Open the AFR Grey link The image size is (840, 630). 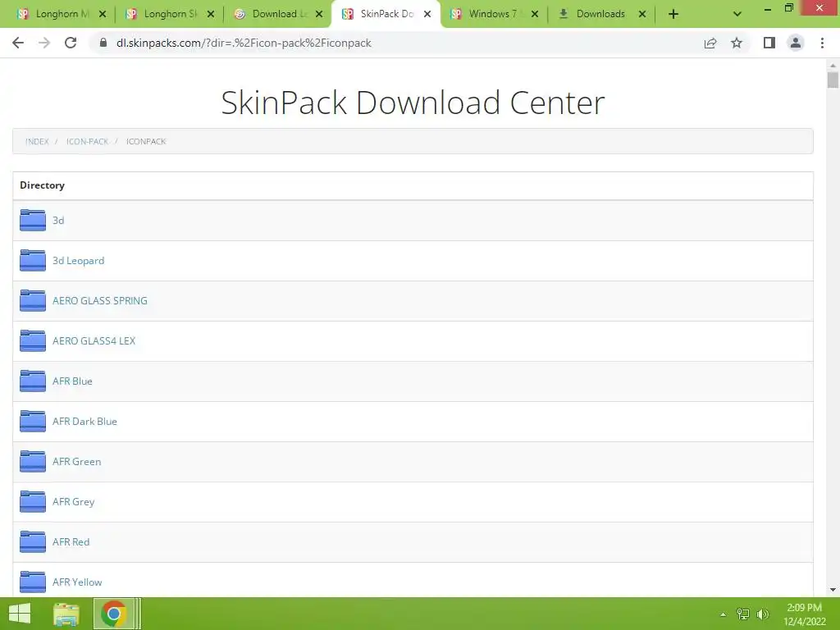[73, 501]
